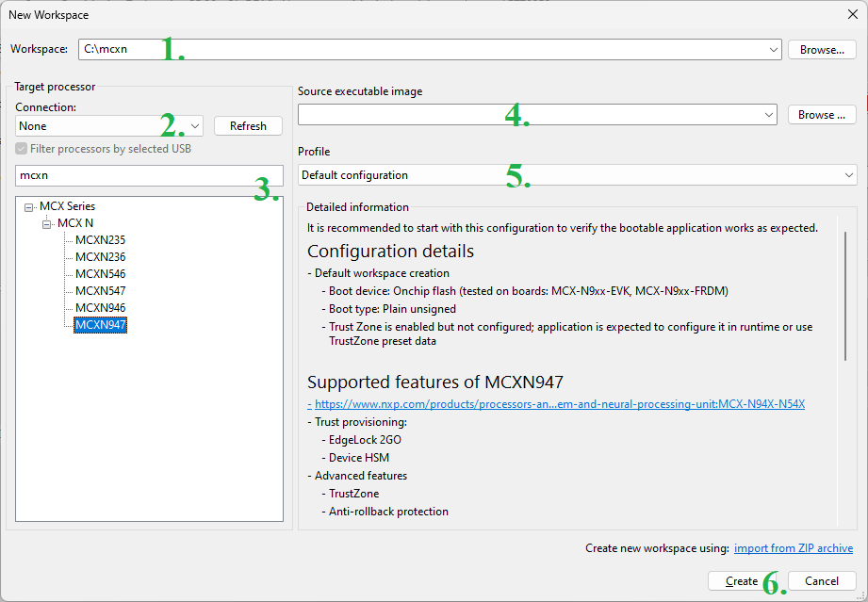
Task: Click the Detailed information scrollbar
Action: [843, 292]
